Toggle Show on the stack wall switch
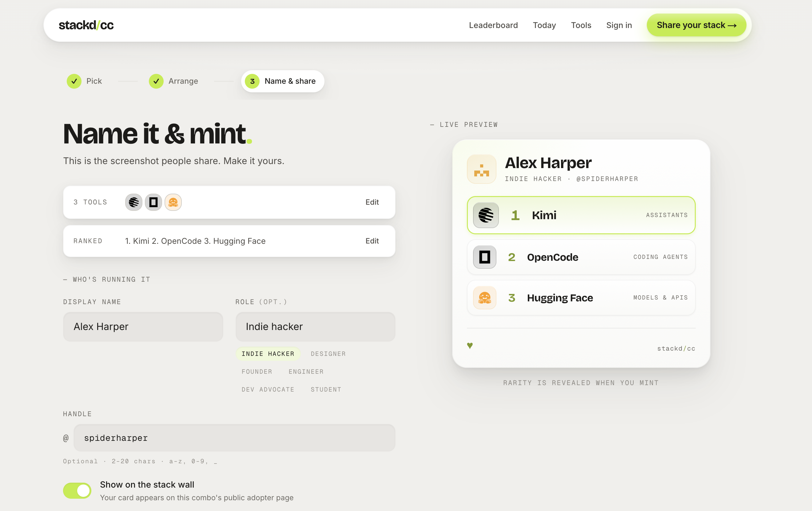The height and width of the screenshot is (511, 812). point(77,490)
